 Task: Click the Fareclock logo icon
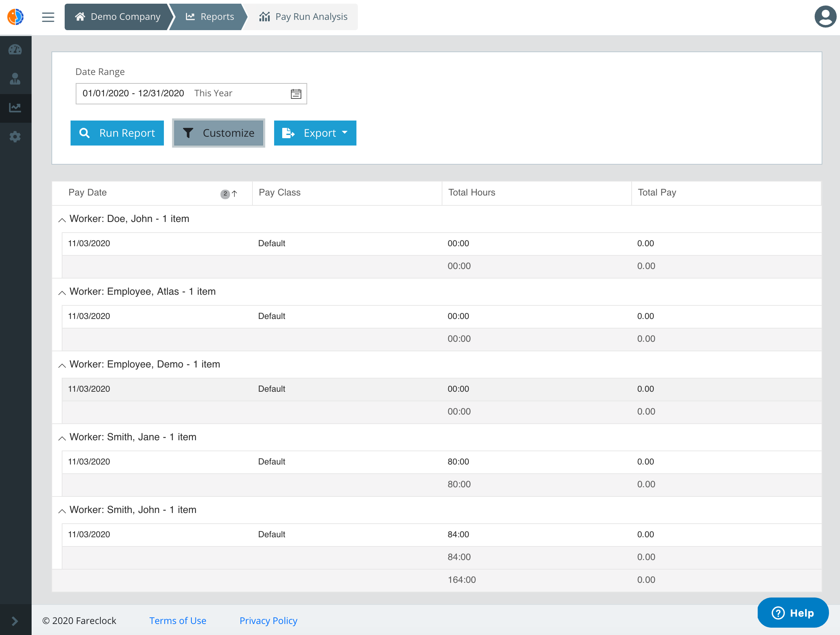[15, 17]
